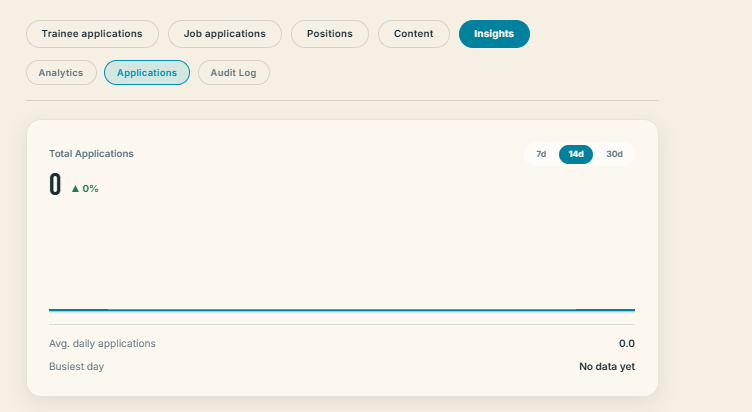The height and width of the screenshot is (412, 752).
Task: Select the Applications sub-tab
Action: pos(147,73)
